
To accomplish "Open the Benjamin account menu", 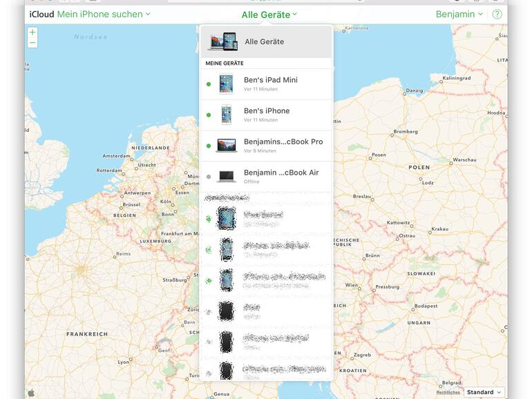I will pyautogui.click(x=459, y=14).
